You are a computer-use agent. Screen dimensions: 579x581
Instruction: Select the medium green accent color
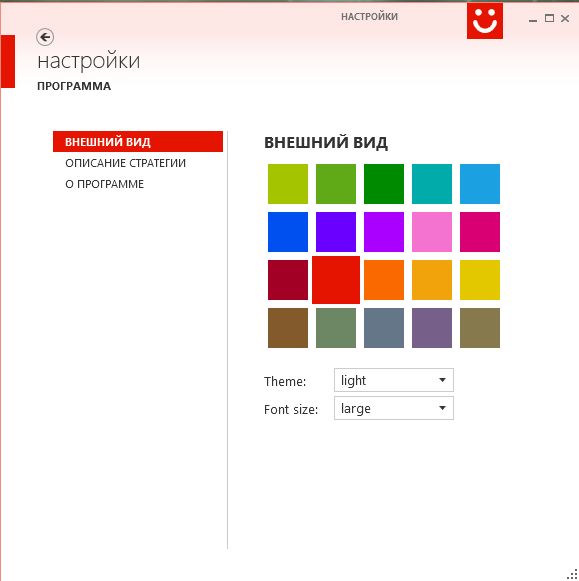[x=336, y=184]
